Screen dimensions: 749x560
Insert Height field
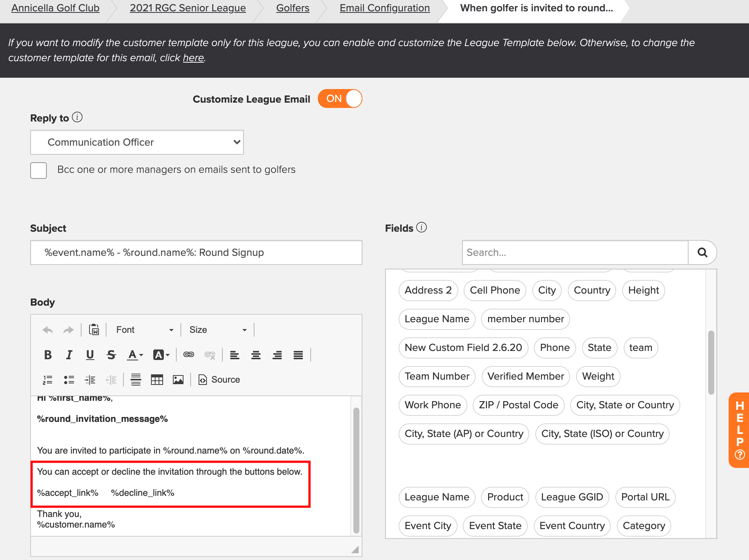pos(643,290)
